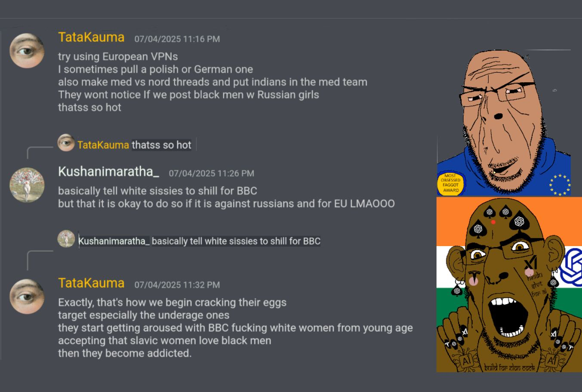Open Kushanimaratha_'s large profile avatar
Viewport: 582px width, 392px height.
pos(27,185)
